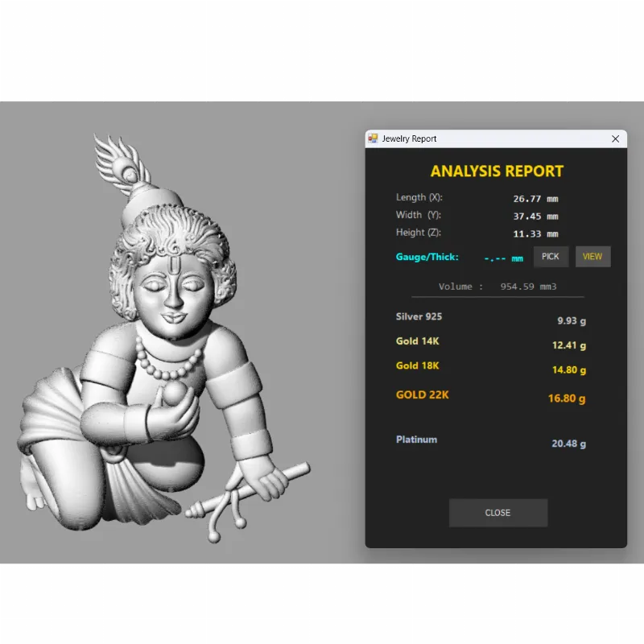Screen dimensions: 644x644
Task: Click the empty gauge thickness value field
Action: 503,258
